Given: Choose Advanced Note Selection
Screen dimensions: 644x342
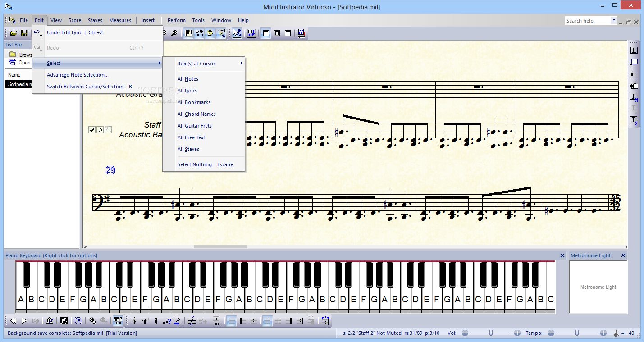Looking at the screenshot, I should click(x=78, y=75).
